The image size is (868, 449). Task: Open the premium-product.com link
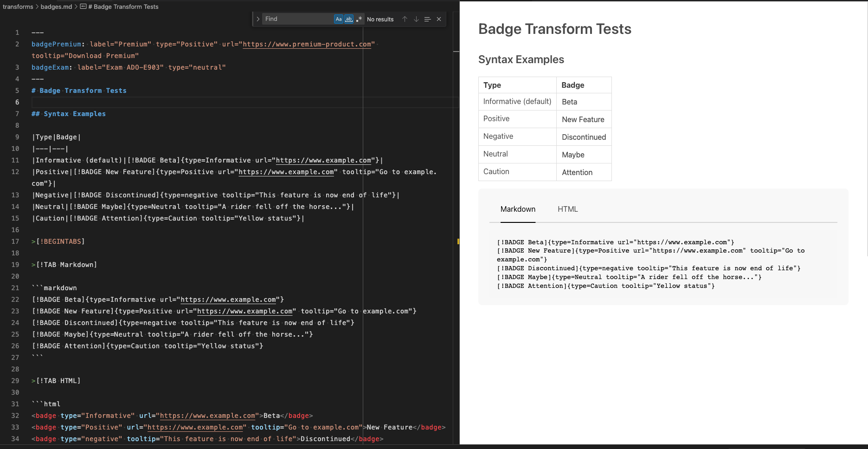[307, 44]
